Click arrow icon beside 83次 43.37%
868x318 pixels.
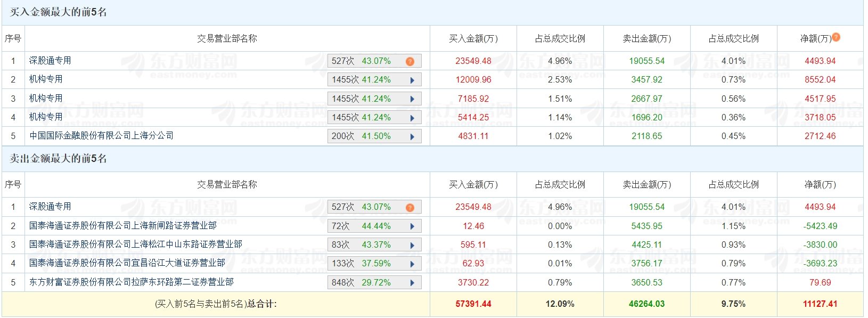[x=412, y=245]
